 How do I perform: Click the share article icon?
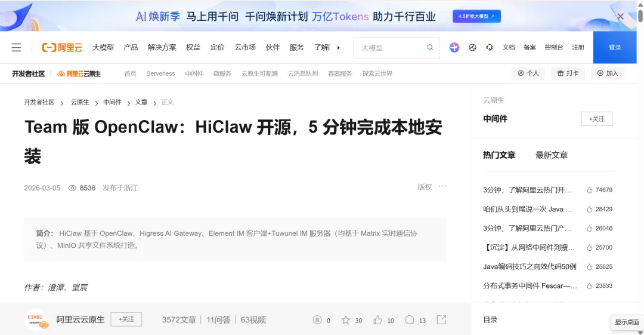(441, 320)
